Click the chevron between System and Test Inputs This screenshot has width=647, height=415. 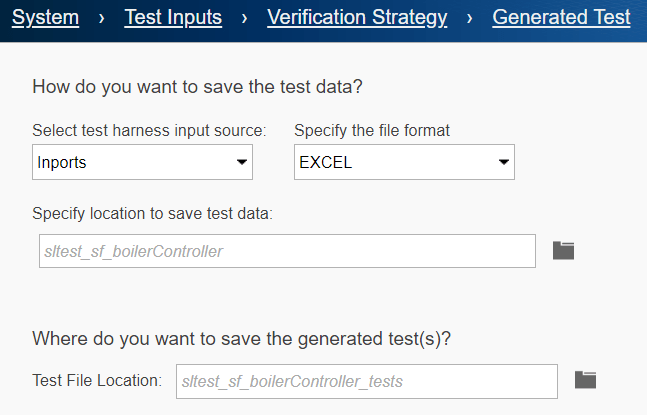pyautogui.click(x=102, y=17)
